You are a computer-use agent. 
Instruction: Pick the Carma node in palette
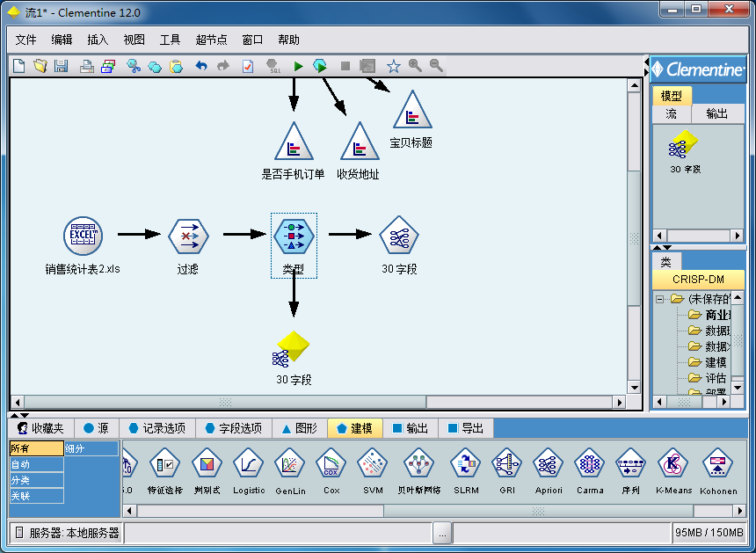(590, 471)
